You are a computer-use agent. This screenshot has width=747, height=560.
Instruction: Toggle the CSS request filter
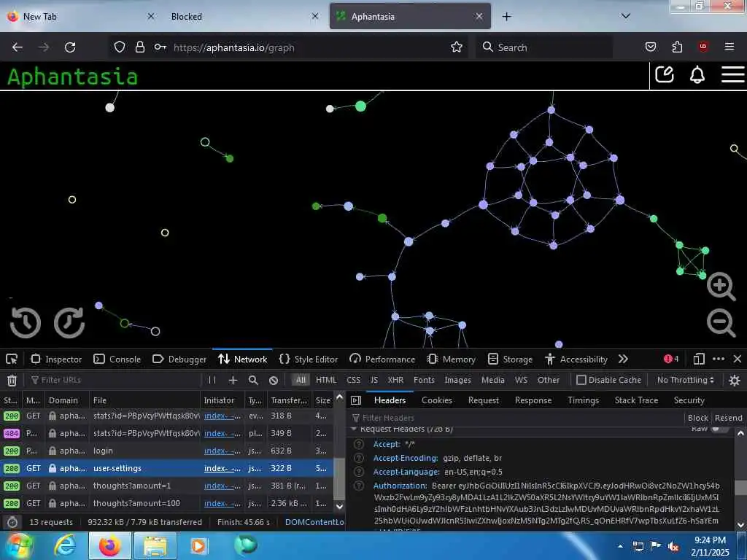pos(354,380)
